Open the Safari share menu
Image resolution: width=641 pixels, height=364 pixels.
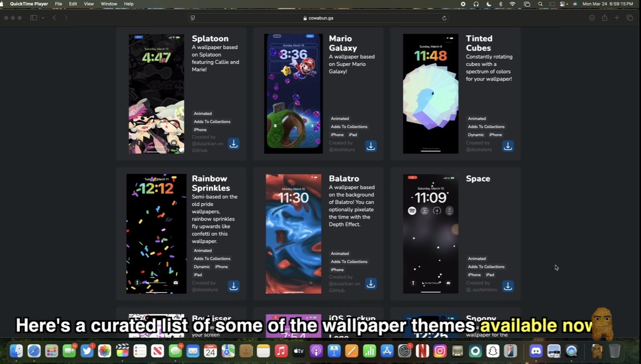(x=605, y=18)
